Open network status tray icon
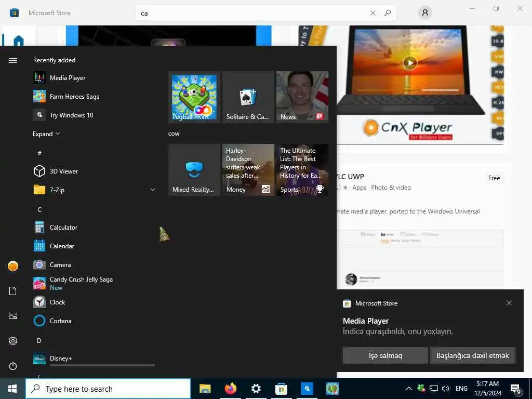This screenshot has height=399, width=532. click(x=434, y=389)
